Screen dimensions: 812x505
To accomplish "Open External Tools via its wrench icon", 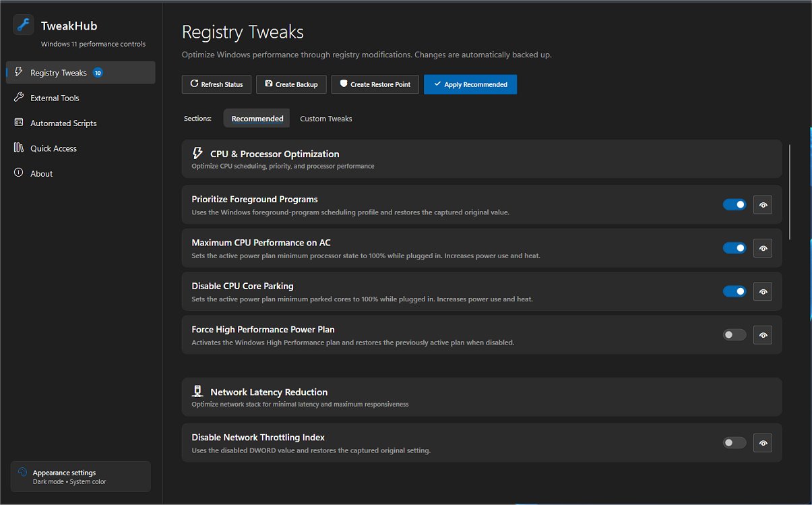I will click(19, 98).
